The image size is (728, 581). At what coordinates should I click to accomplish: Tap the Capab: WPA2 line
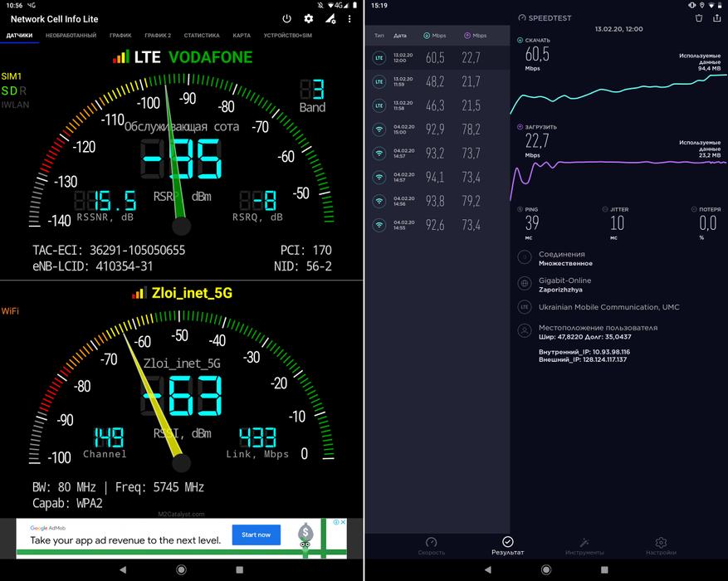67,504
